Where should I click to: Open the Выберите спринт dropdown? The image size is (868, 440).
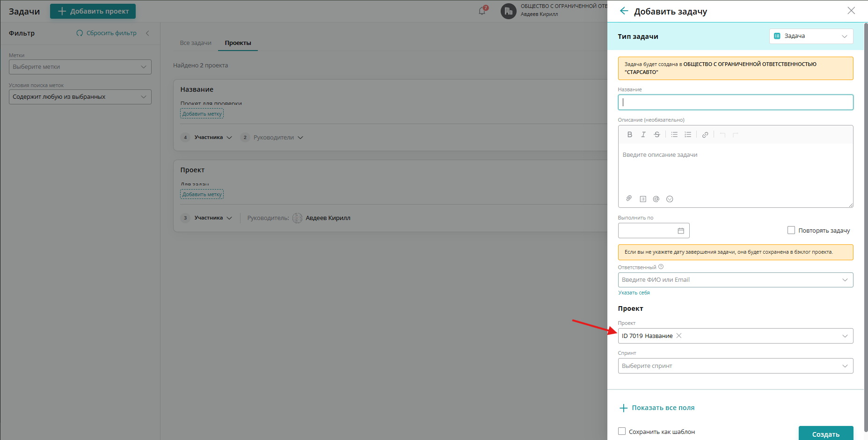[736, 366]
